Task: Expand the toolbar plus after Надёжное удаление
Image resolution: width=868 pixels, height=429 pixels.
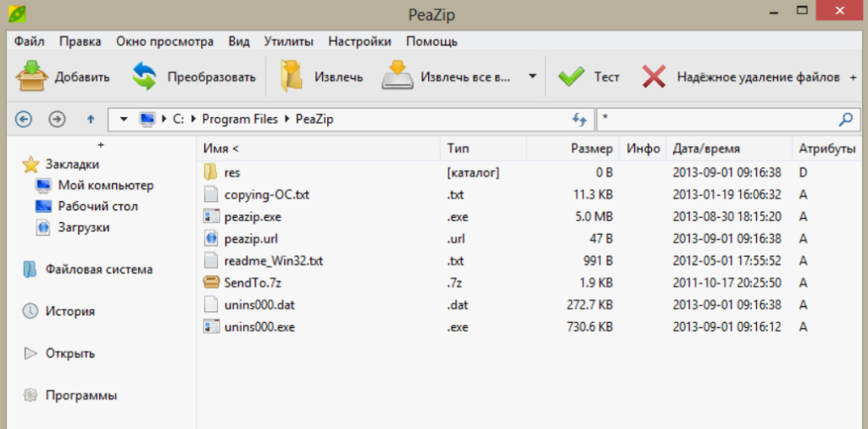Action: (853, 77)
